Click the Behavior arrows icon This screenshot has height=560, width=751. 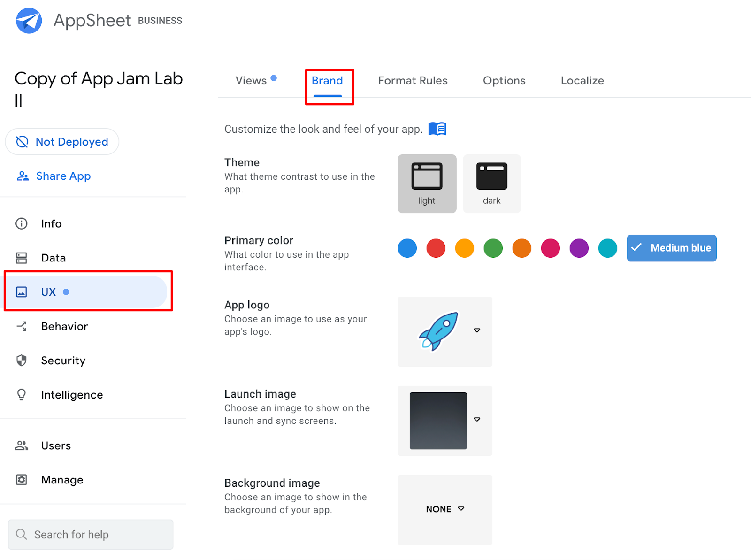[x=22, y=326]
